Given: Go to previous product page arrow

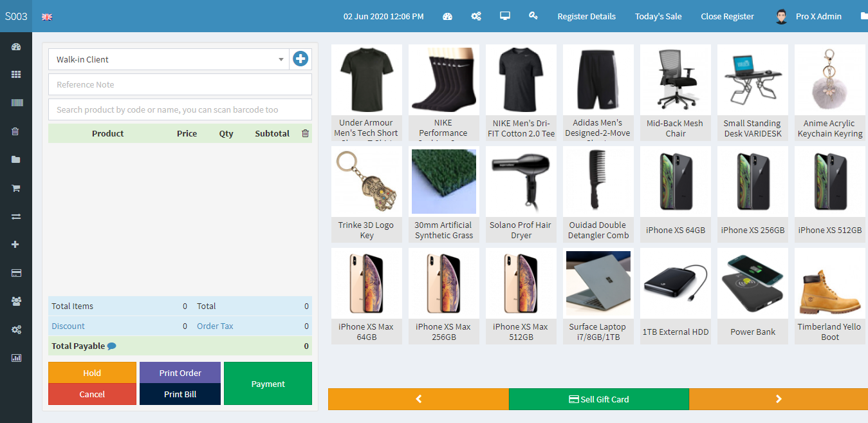Looking at the screenshot, I should (418, 399).
